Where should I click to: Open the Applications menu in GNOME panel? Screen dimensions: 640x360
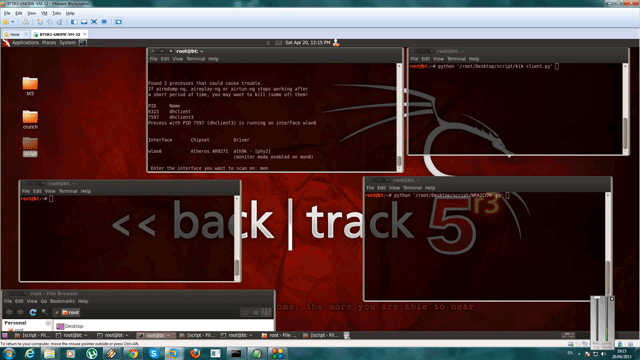click(25, 42)
